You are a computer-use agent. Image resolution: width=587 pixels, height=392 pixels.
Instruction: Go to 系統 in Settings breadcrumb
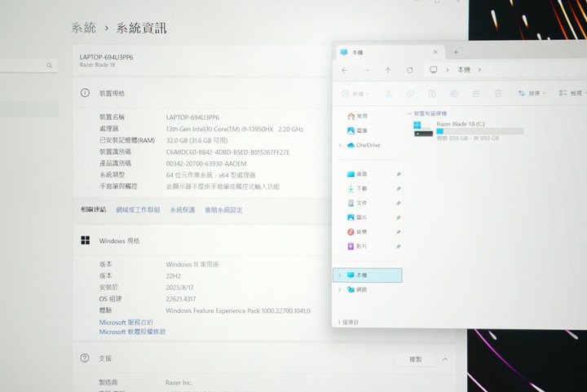84,28
